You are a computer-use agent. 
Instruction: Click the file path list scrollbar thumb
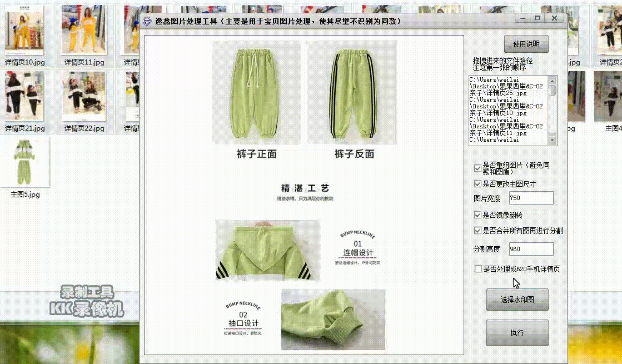coord(552,91)
